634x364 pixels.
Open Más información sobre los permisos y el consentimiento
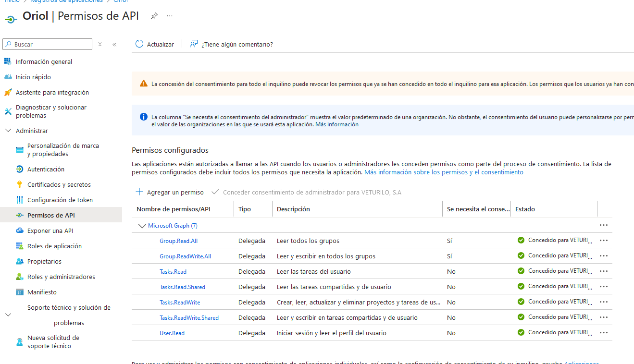(444, 172)
